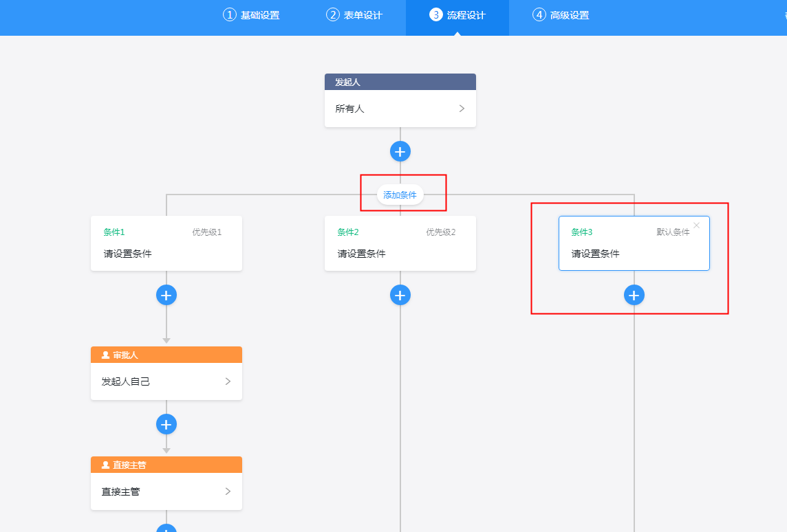Viewport: 787px width, 532px height.
Task: Add a node under 条件2 card
Action: point(400,295)
